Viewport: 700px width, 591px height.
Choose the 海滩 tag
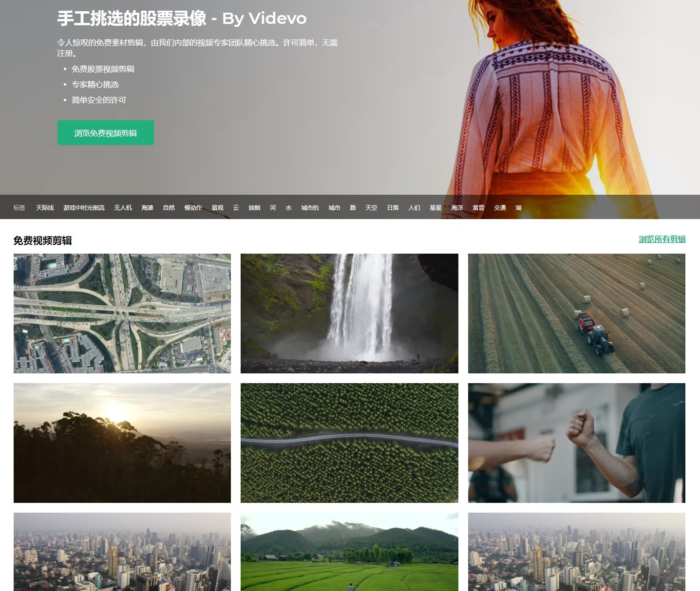click(147, 207)
